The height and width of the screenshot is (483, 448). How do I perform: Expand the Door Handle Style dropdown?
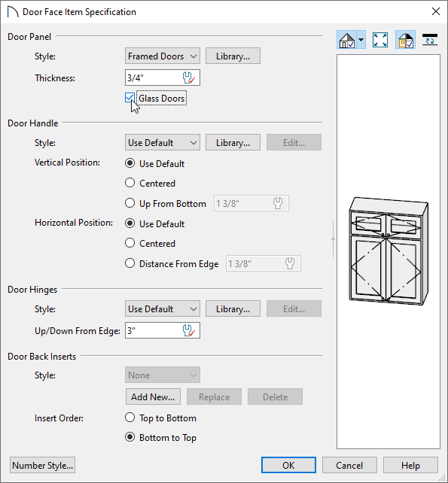(x=163, y=143)
